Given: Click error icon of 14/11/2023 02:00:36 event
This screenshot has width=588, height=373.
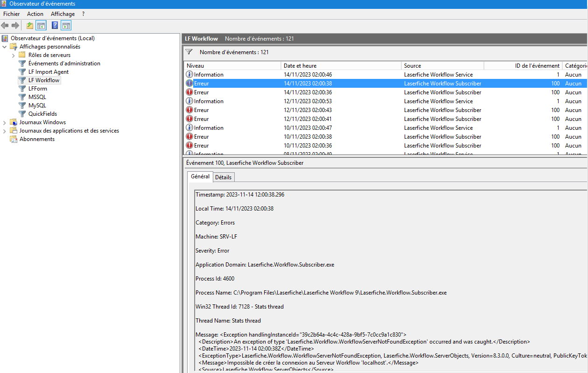Looking at the screenshot, I should pyautogui.click(x=189, y=92).
